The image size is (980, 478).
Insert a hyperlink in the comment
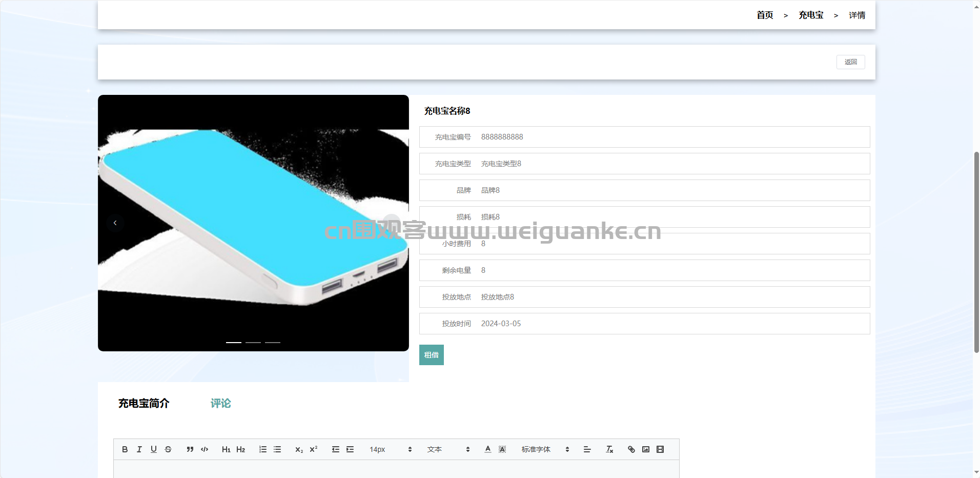pyautogui.click(x=631, y=449)
